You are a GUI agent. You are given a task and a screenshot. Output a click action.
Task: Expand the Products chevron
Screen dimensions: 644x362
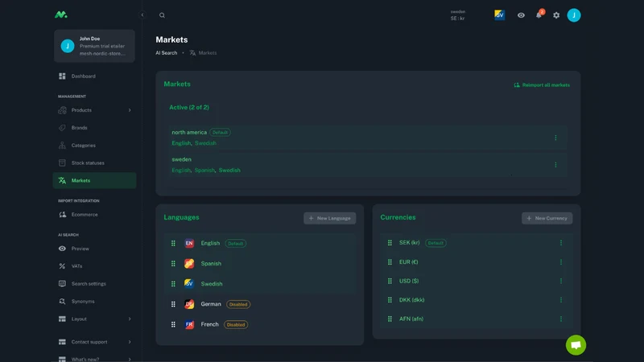[x=130, y=110]
